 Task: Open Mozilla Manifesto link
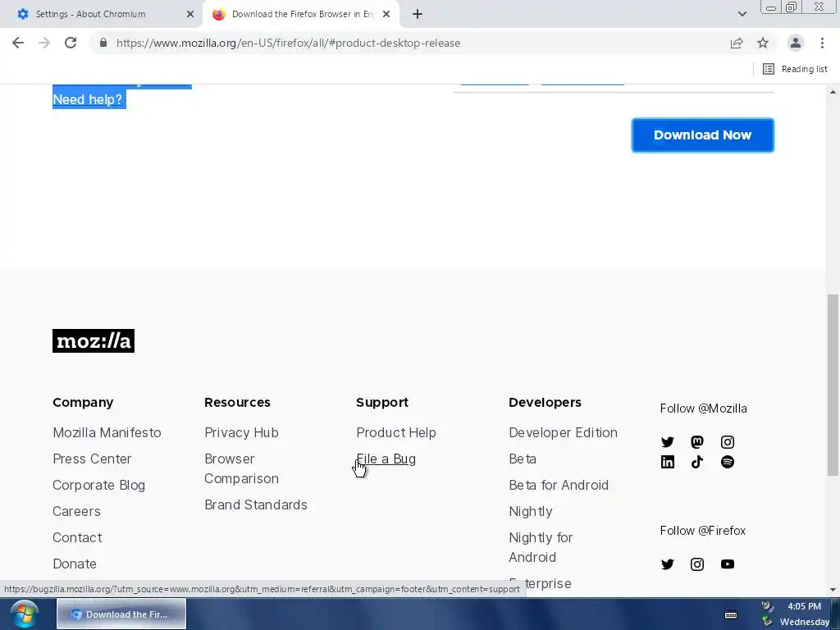107,432
